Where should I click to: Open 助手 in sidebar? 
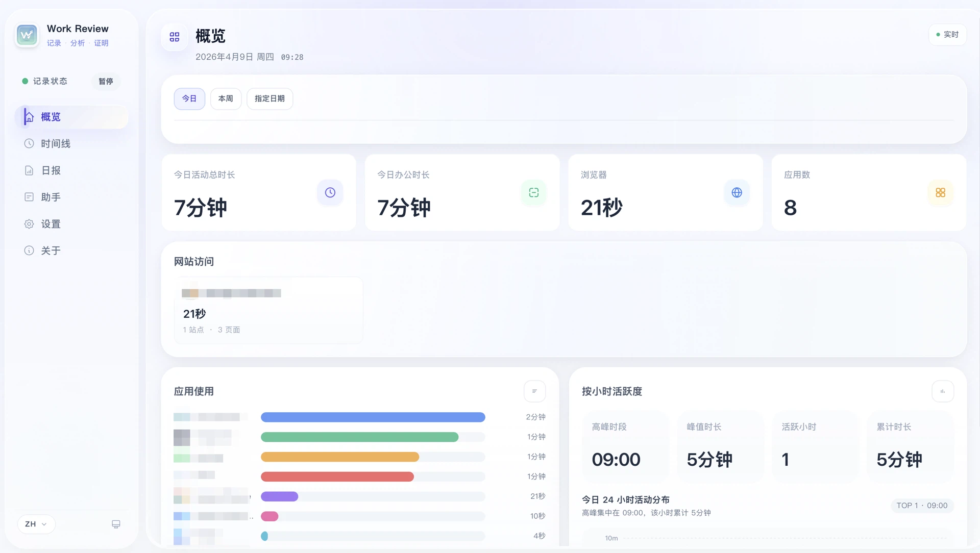(x=71, y=197)
